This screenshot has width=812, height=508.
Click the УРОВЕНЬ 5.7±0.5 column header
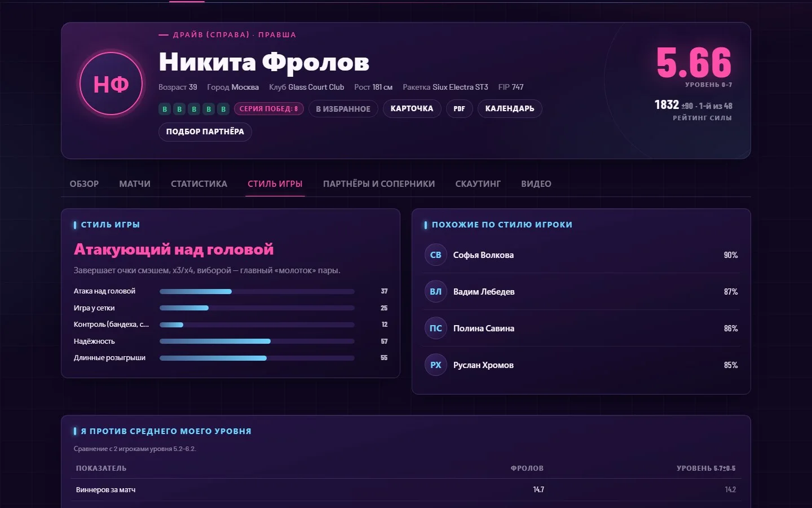point(706,468)
